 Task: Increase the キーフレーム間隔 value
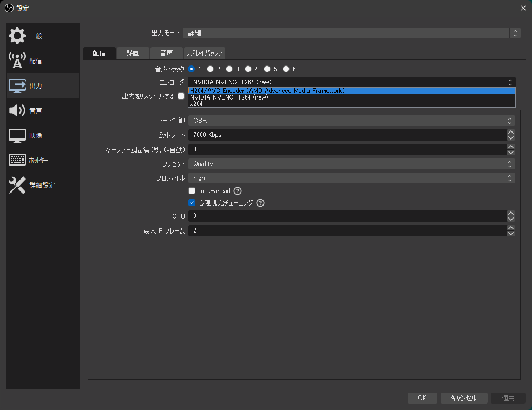[x=511, y=147]
